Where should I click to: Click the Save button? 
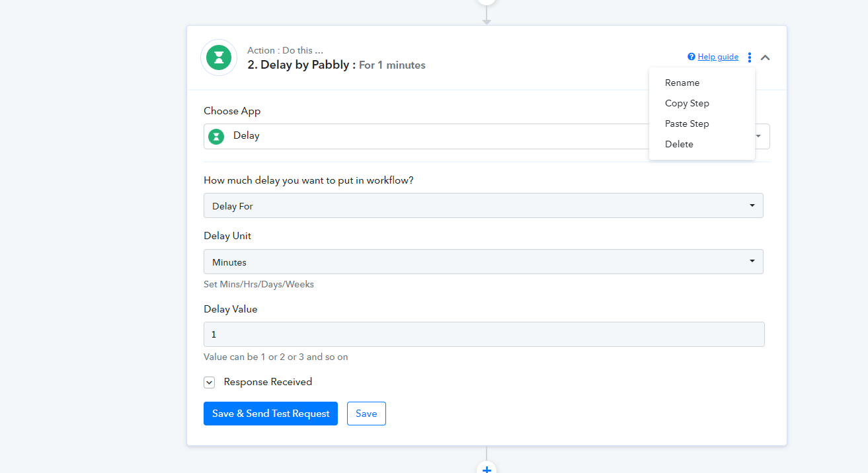[x=366, y=414]
